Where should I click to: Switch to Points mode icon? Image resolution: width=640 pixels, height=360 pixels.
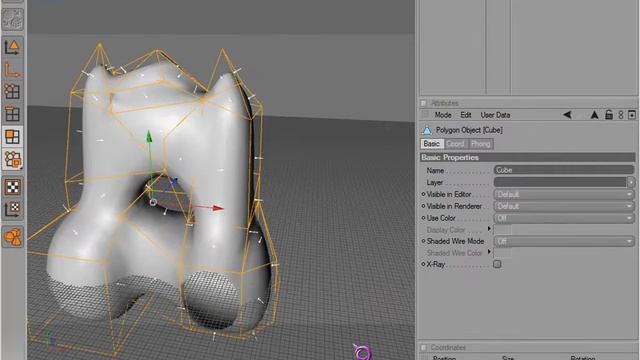[x=13, y=92]
